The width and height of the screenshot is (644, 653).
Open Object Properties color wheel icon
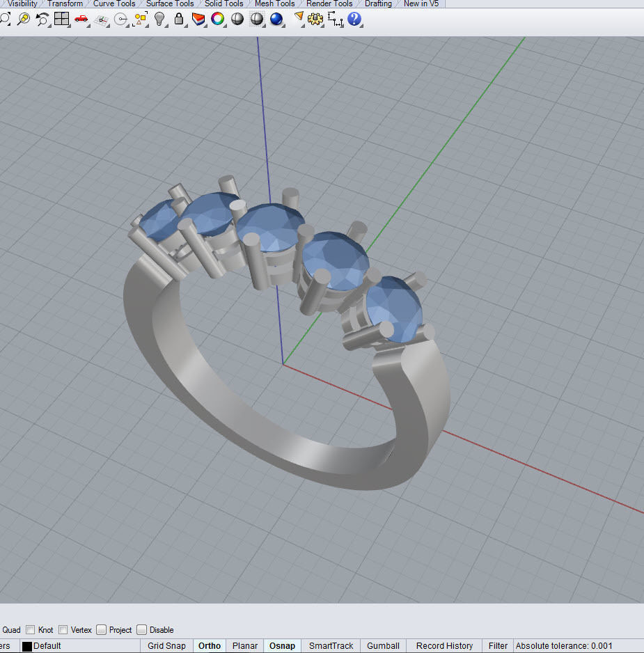(x=217, y=19)
